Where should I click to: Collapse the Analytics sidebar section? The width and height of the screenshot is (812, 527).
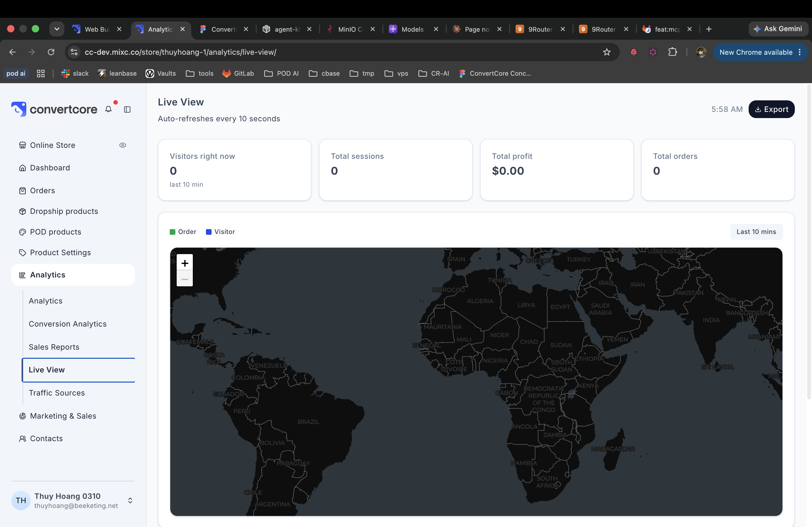click(x=73, y=275)
